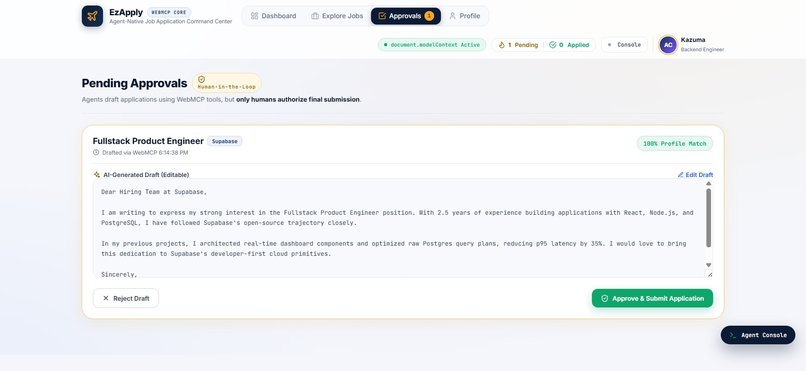This screenshot has width=806, height=371.
Task: Click the Supabase company tag
Action: (225, 141)
